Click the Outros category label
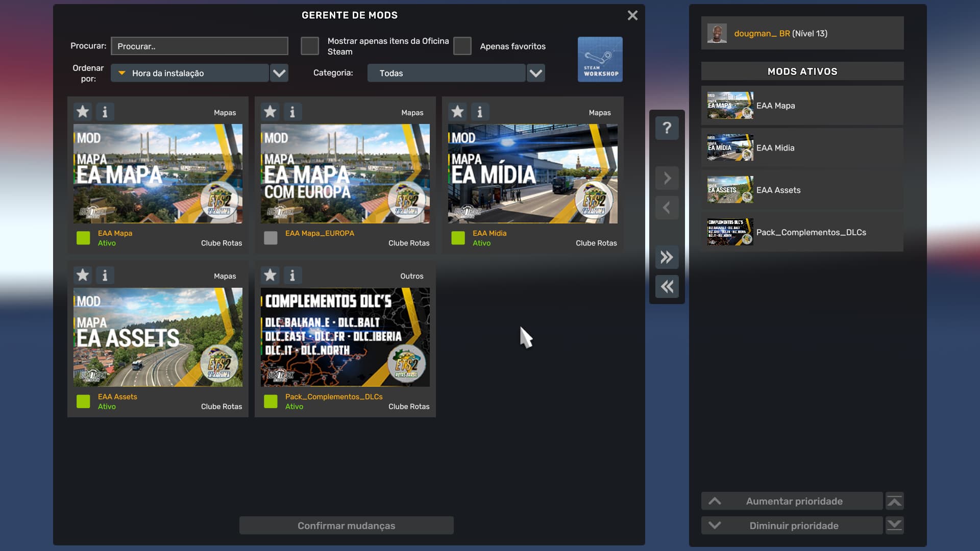 412,276
